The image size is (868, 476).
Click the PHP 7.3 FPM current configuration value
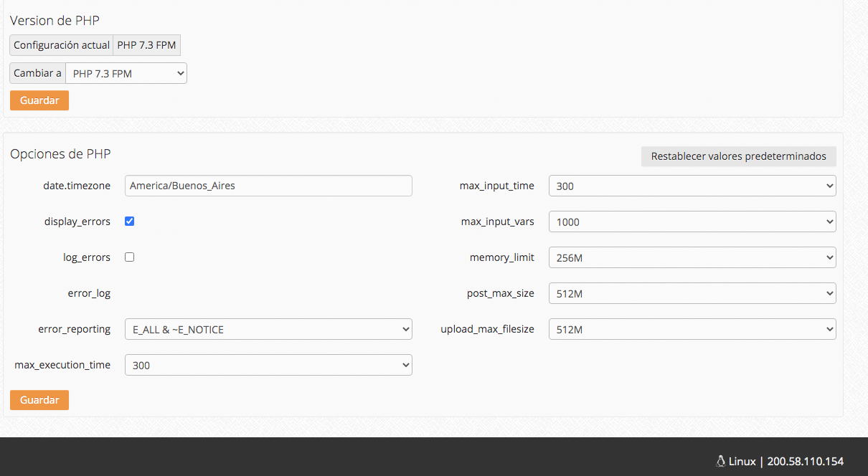click(146, 45)
